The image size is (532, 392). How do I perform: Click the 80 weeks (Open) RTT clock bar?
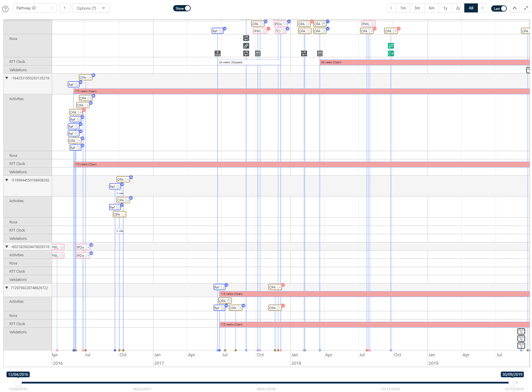[424, 62]
